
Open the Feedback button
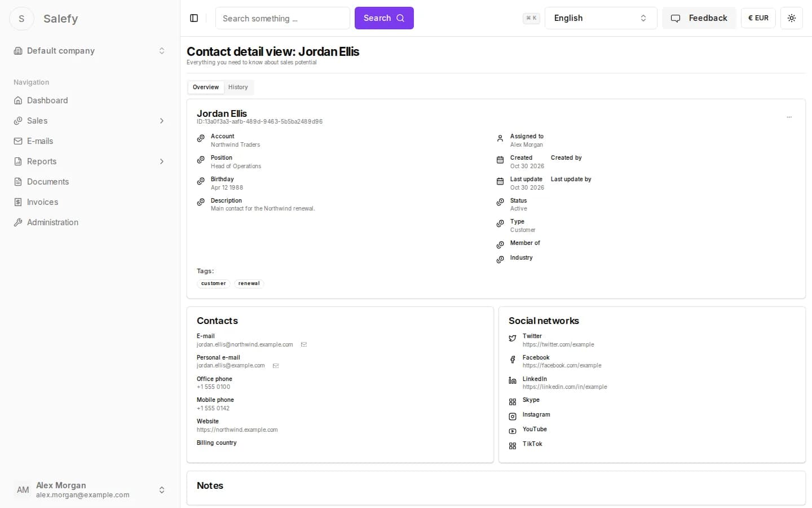[699, 18]
